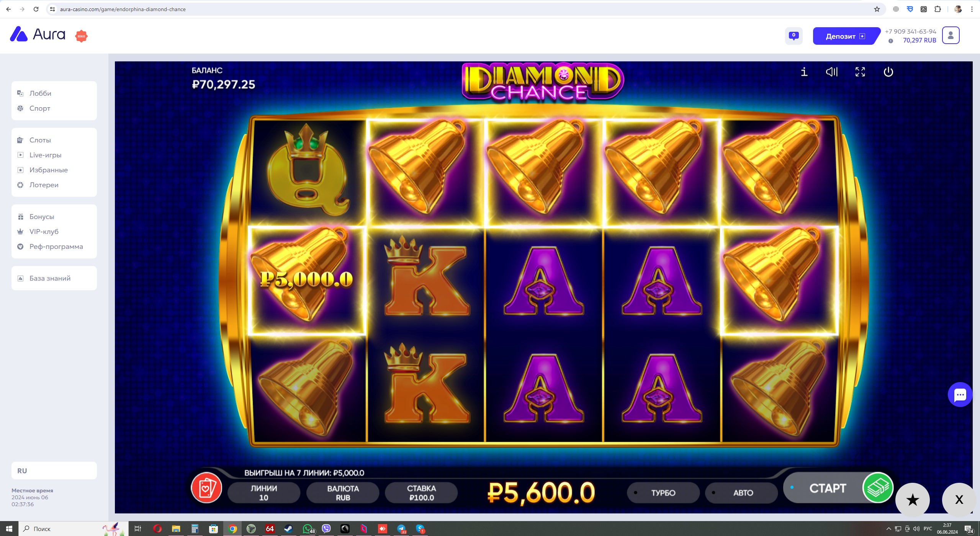The image size is (980, 536).
Task: Open the user profile icon
Action: pos(951,35)
